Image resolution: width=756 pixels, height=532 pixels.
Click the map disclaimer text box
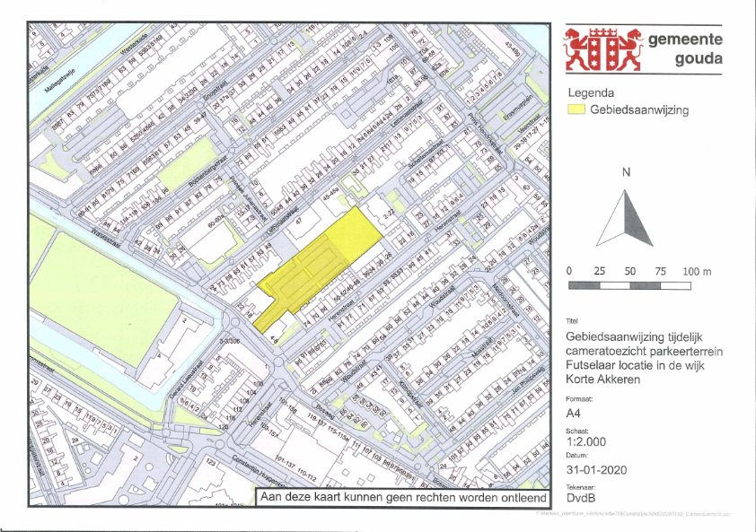tap(403, 497)
